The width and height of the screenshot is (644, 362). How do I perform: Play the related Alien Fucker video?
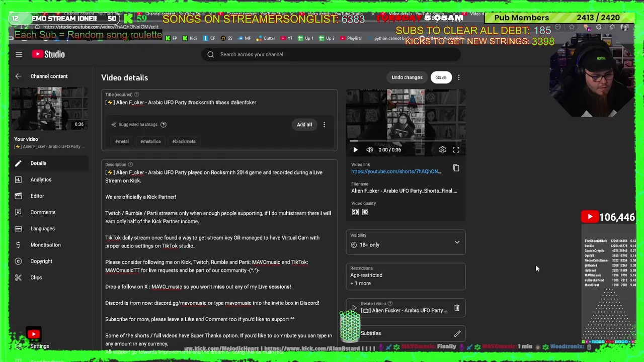click(354, 308)
